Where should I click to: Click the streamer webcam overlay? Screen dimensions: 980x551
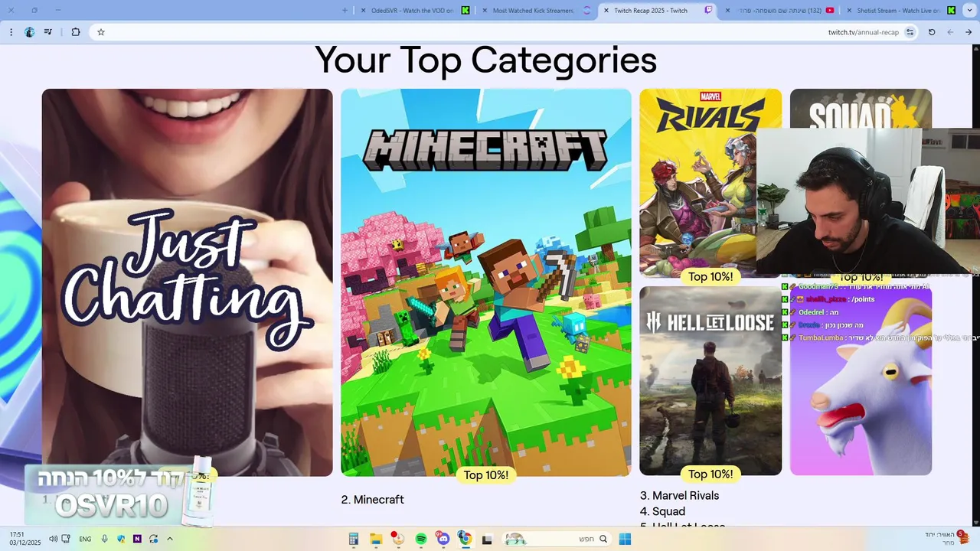click(868, 201)
